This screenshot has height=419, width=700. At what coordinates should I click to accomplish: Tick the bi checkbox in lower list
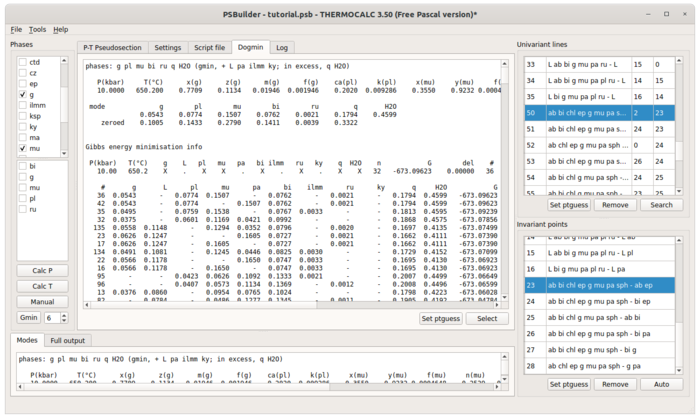pos(23,166)
